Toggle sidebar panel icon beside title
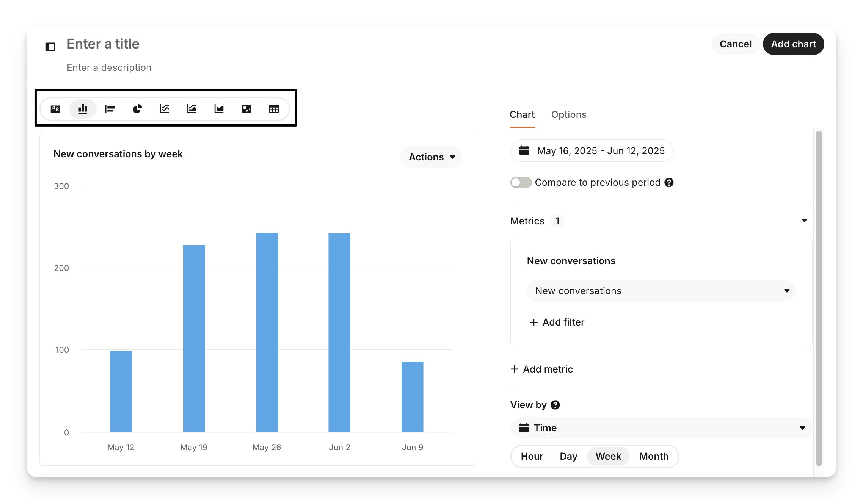Image resolution: width=863 pixels, height=504 pixels. 50,47
